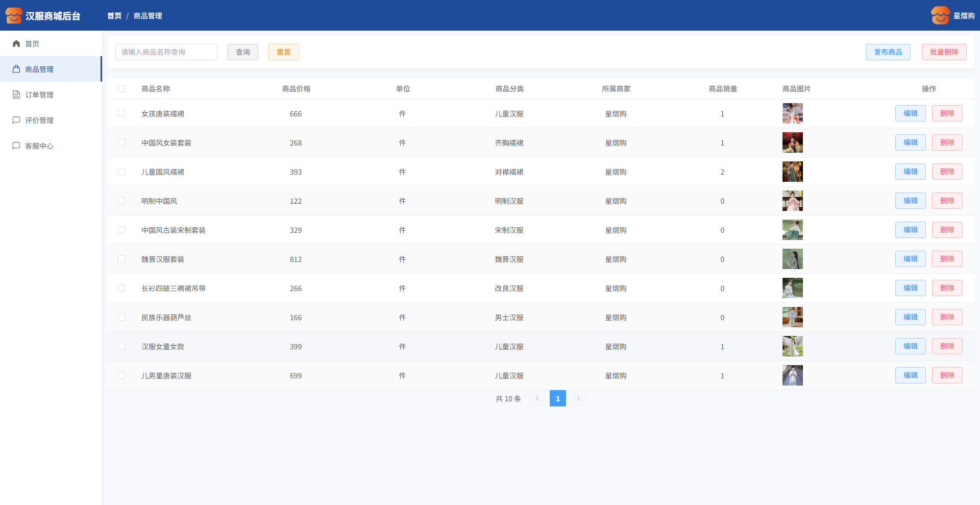Click the 汉服商城后台 logo icon

(x=14, y=16)
